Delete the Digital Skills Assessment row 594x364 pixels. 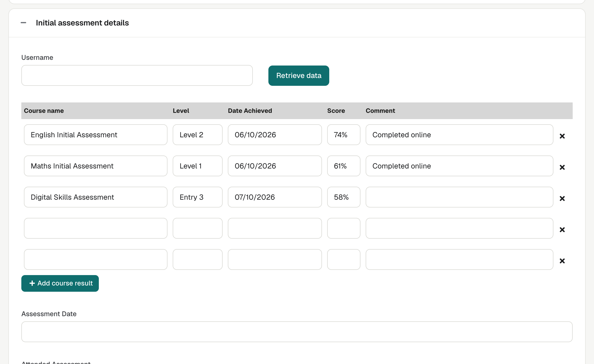tap(562, 198)
